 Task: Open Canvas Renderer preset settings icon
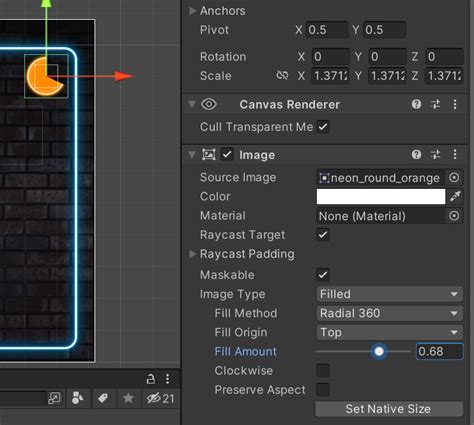(x=435, y=104)
